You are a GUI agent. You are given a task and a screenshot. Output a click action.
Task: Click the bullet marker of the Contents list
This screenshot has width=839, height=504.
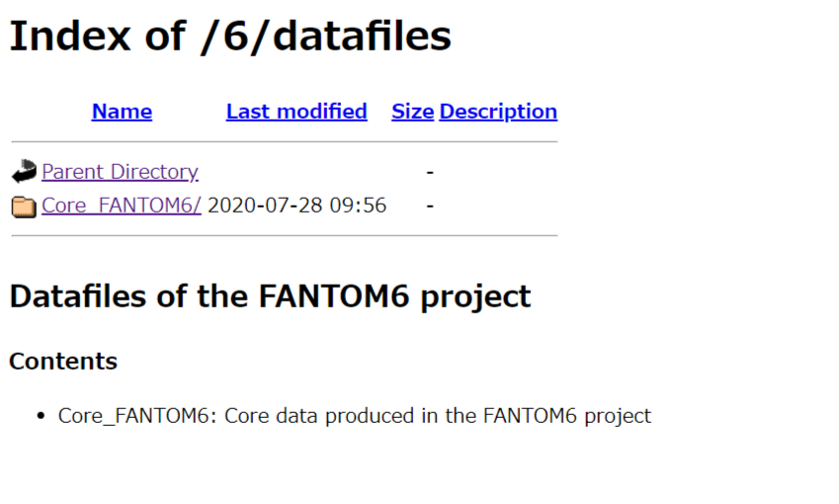[x=42, y=416]
